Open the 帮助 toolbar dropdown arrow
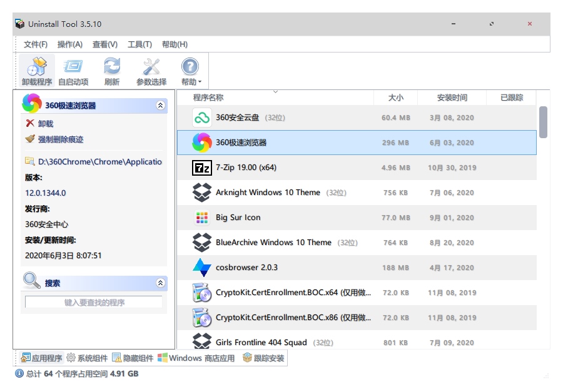 click(200, 83)
